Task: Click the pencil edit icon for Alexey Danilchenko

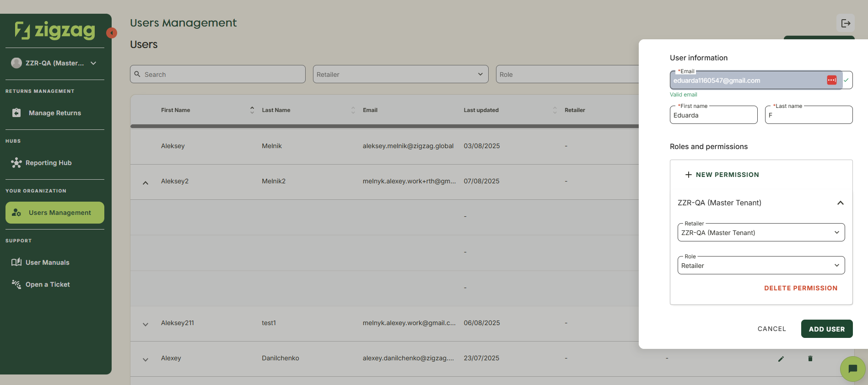Action: coord(781,359)
